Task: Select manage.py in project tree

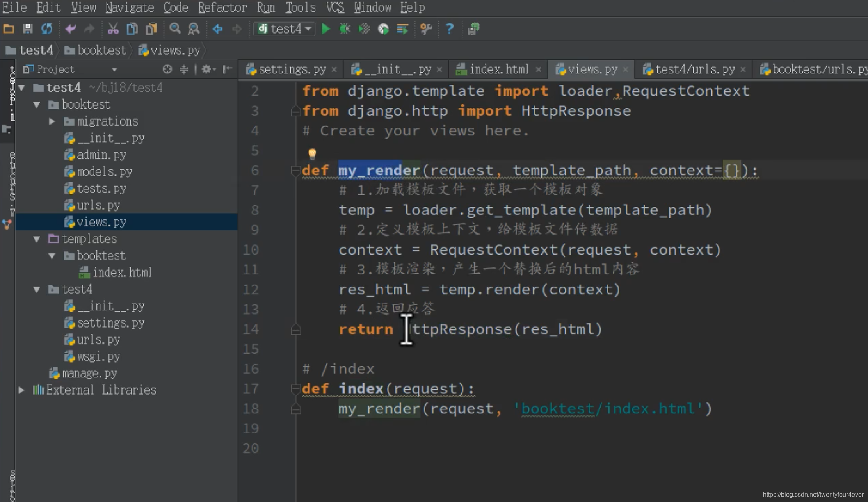Action: click(83, 373)
